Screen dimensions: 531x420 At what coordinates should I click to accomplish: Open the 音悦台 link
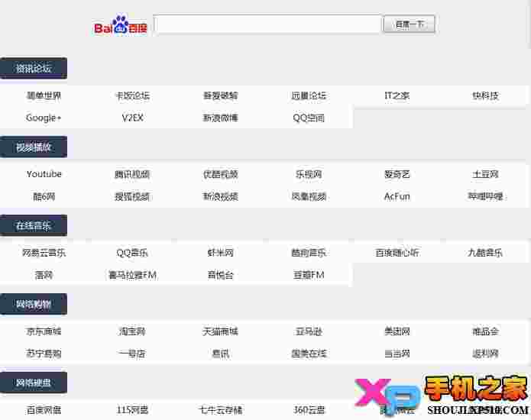coord(221,275)
